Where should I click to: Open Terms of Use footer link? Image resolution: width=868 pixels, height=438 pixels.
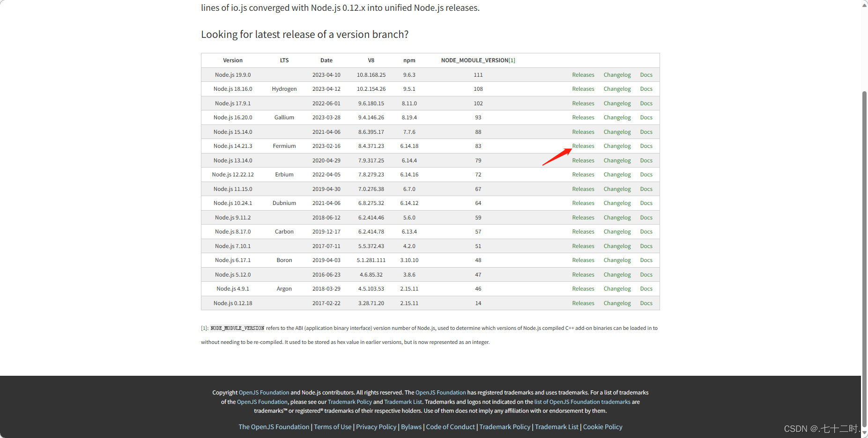tap(333, 427)
